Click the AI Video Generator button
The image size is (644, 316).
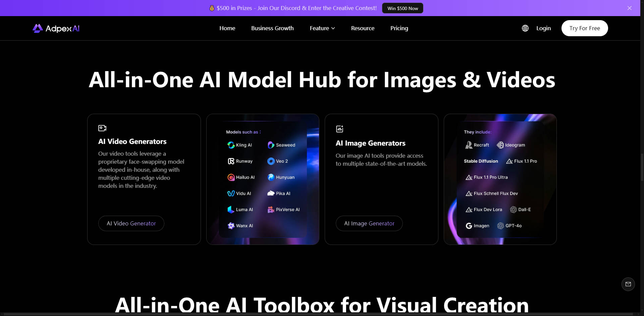tap(131, 223)
